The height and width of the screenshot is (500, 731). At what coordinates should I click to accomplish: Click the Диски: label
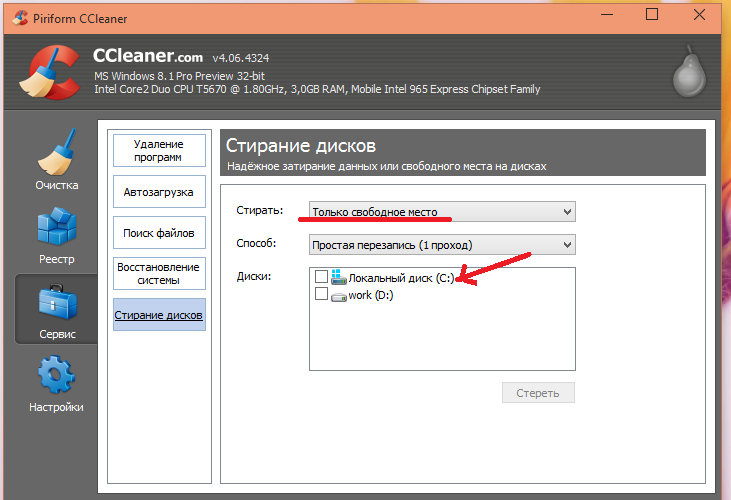[x=254, y=276]
